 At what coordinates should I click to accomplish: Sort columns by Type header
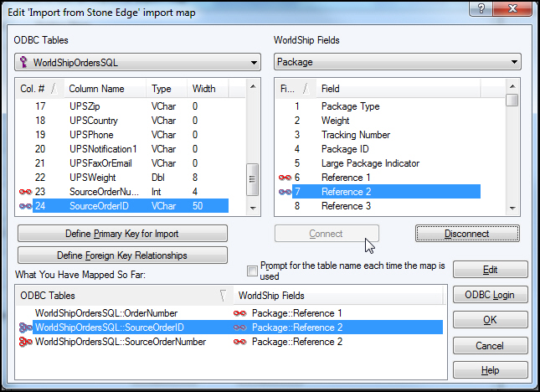coord(167,89)
